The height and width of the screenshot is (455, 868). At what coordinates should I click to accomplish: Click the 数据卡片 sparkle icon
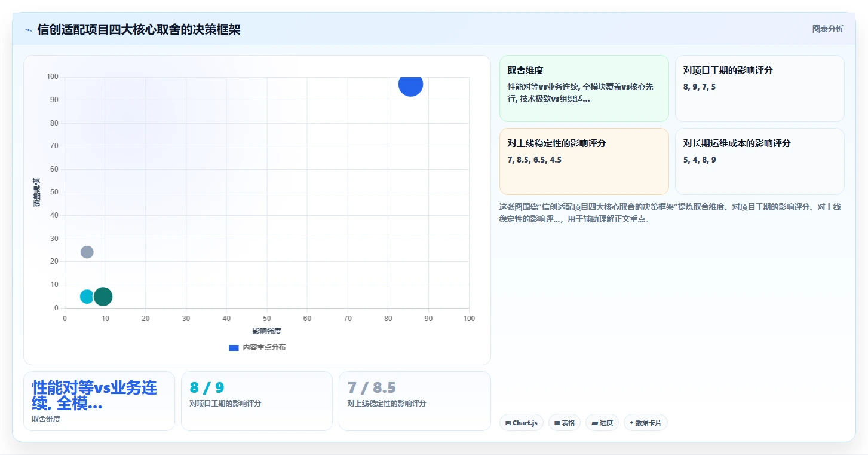(631, 423)
